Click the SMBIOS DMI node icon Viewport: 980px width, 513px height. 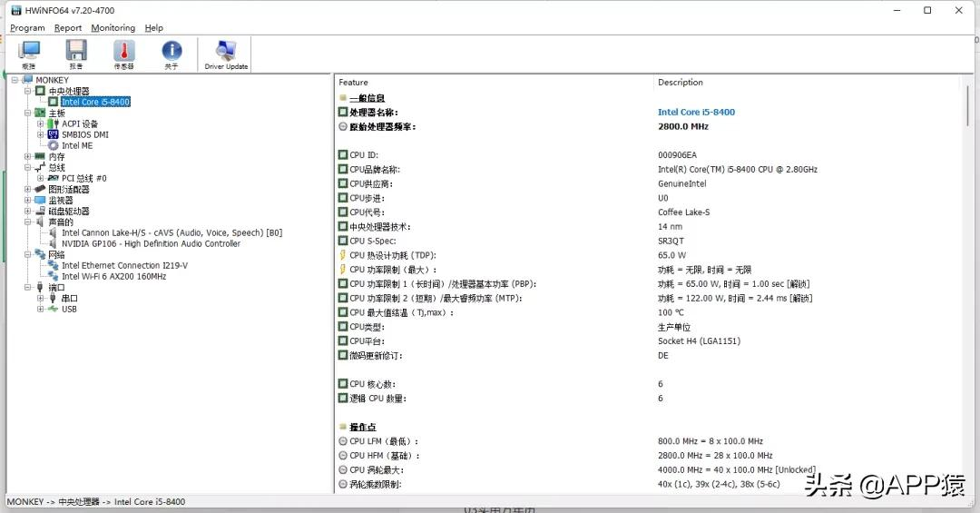(54, 134)
